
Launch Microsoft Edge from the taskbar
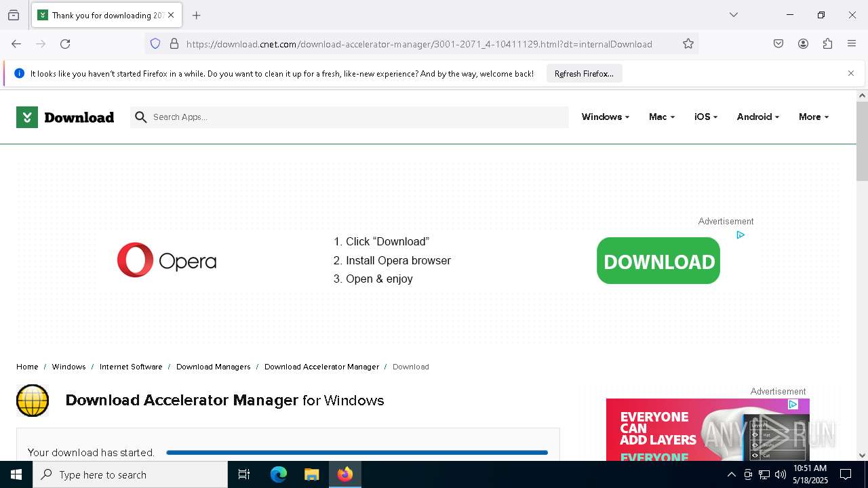pyautogui.click(x=279, y=474)
